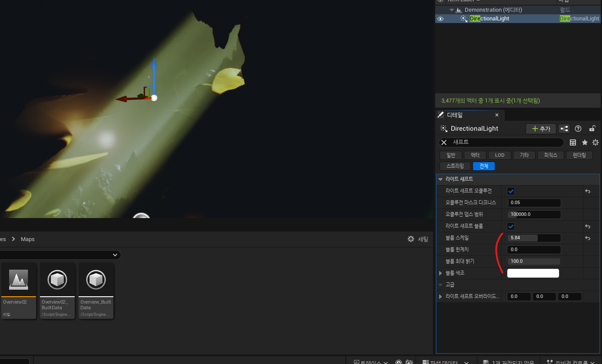The width and height of the screenshot is (602, 364).
Task: Click the red X-axis gizmo arrow
Action: coord(126,99)
